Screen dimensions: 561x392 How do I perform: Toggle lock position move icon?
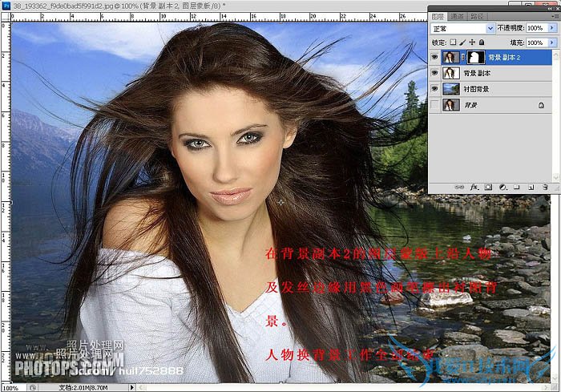point(472,42)
